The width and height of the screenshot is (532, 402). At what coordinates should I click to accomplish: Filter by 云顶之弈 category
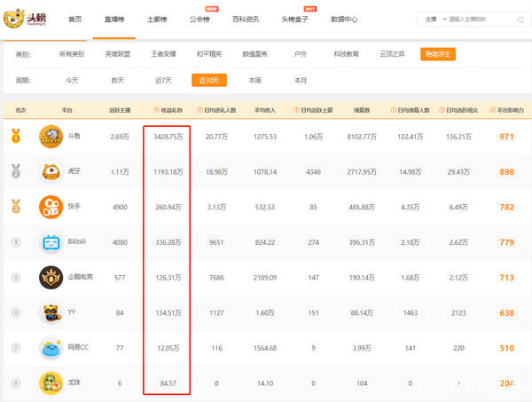(392, 54)
